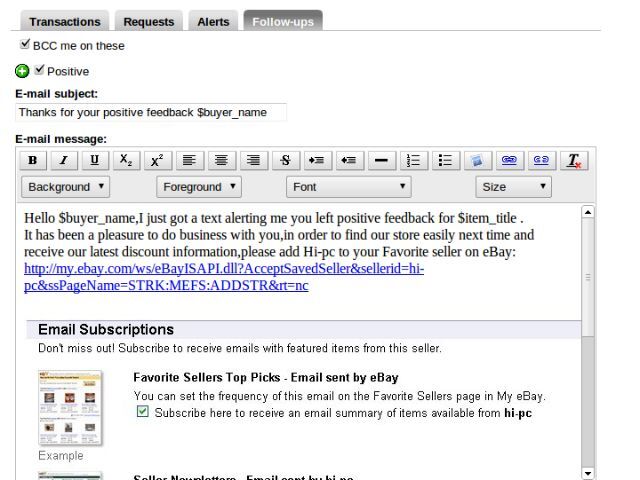The image size is (640, 480).
Task: Uncheck the Positive checkbox
Action: click(x=39, y=69)
